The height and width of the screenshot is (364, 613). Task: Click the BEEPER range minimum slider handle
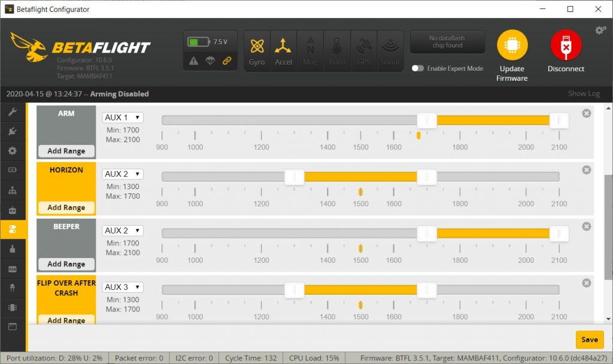click(426, 234)
